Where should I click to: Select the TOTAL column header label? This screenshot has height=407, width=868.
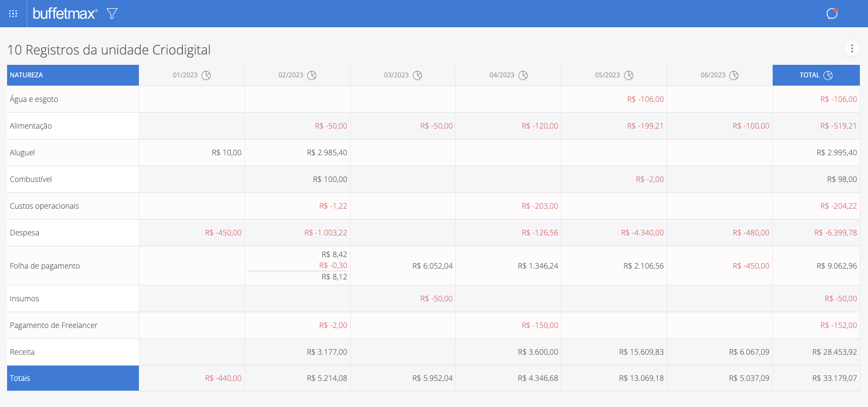(x=809, y=75)
